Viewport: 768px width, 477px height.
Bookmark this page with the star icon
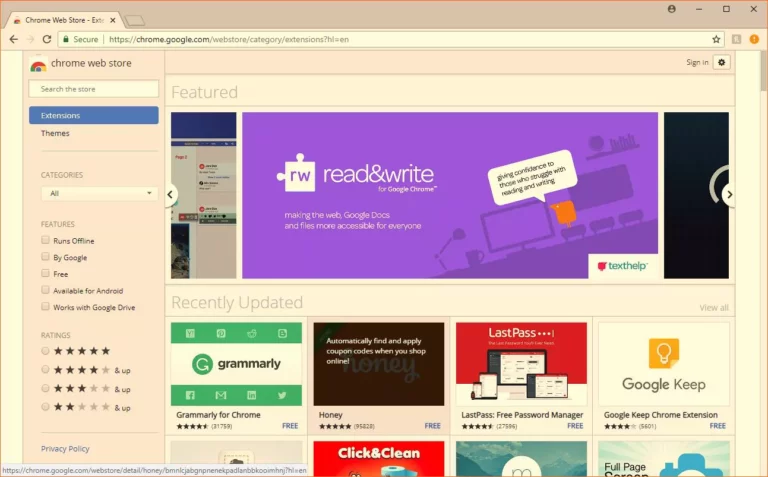click(716, 39)
